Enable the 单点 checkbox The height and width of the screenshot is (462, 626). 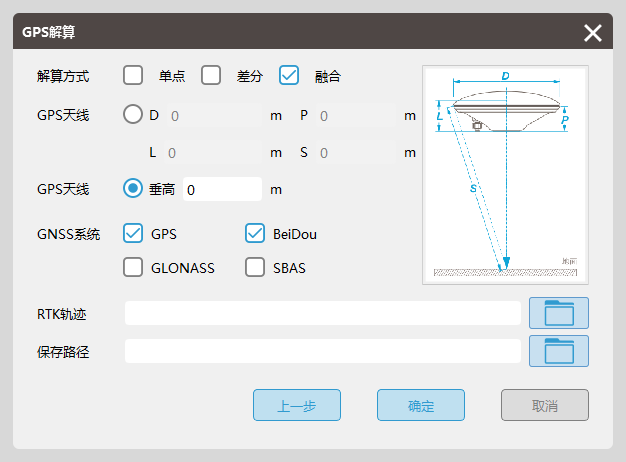click(x=134, y=75)
